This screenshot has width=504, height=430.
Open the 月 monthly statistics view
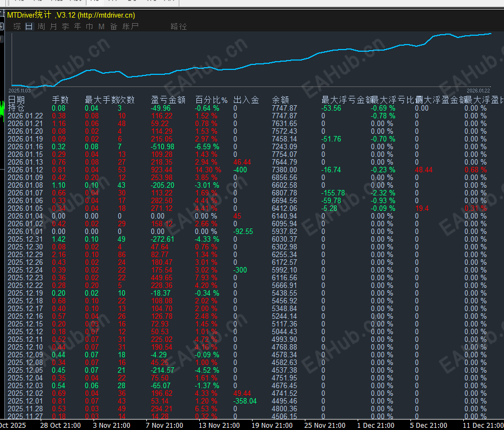coord(53,26)
